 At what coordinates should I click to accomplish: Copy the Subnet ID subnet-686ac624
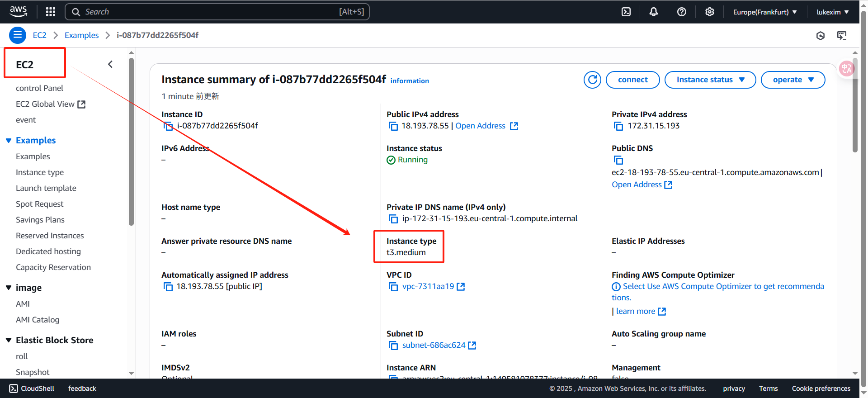[x=393, y=346]
